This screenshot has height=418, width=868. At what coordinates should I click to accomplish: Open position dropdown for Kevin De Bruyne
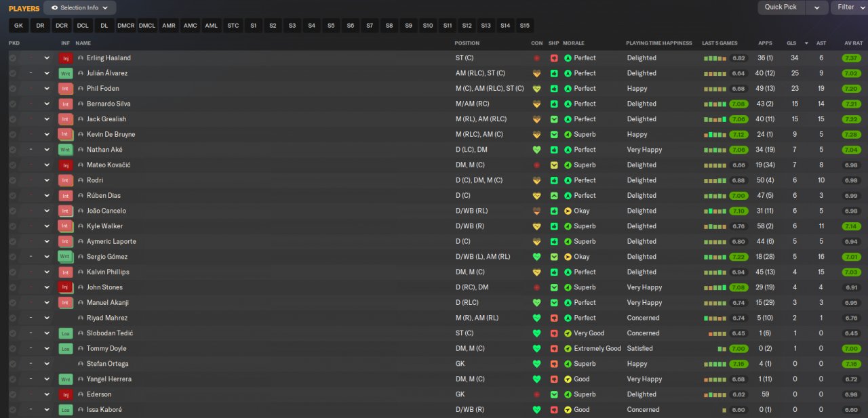coord(47,134)
